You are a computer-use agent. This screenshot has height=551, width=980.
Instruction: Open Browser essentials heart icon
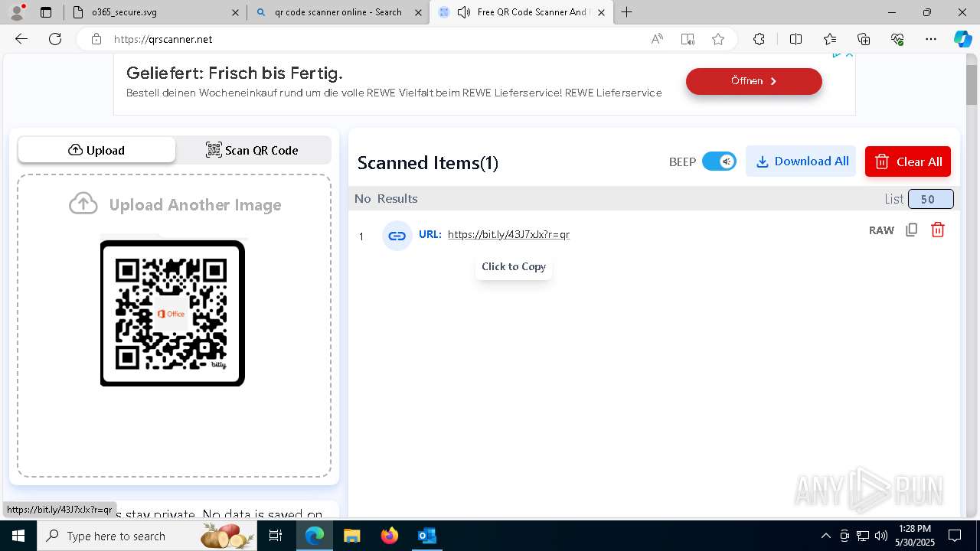coord(897,39)
